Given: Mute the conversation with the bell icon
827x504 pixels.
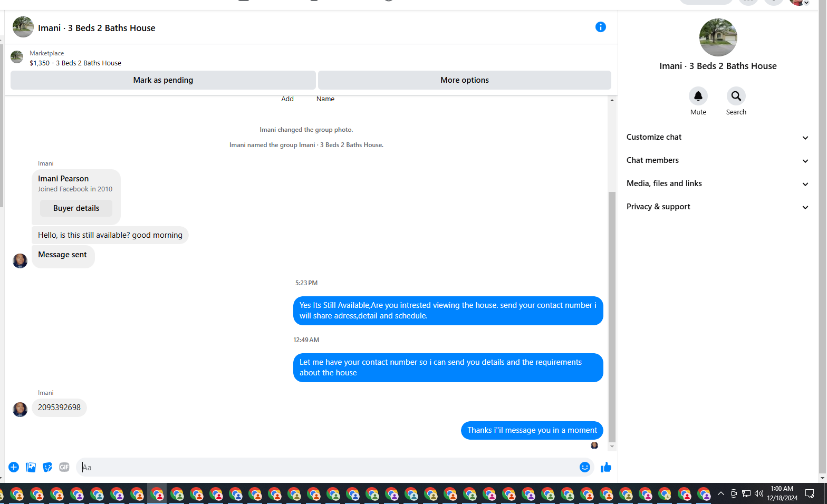Looking at the screenshot, I should point(698,96).
